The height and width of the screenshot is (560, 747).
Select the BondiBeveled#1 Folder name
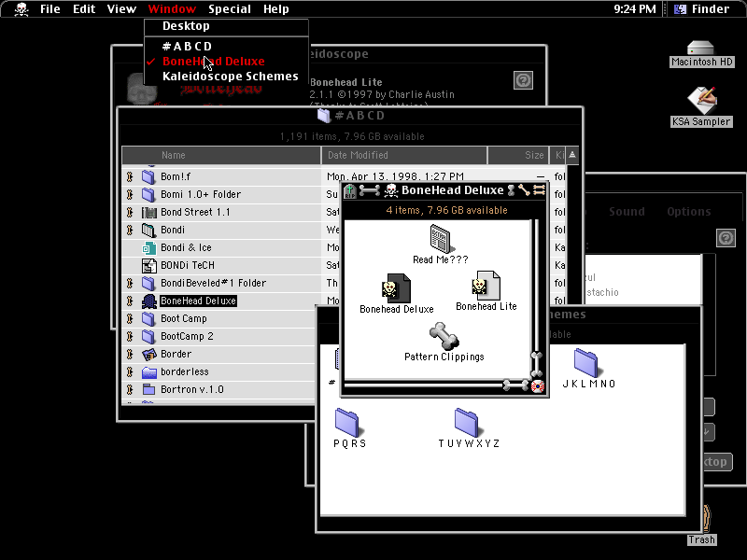214,284
